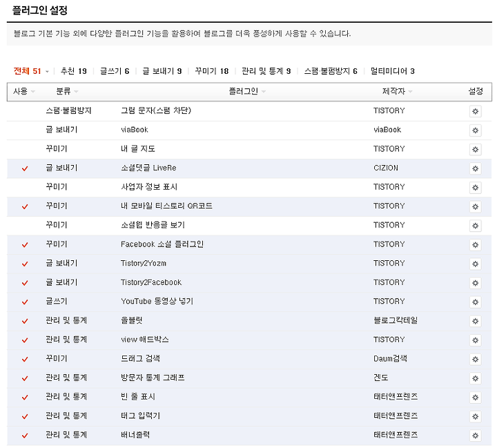This screenshot has width=497, height=448.
Task: Click gear icon for 방문자 통계 그래프
Action: click(475, 378)
